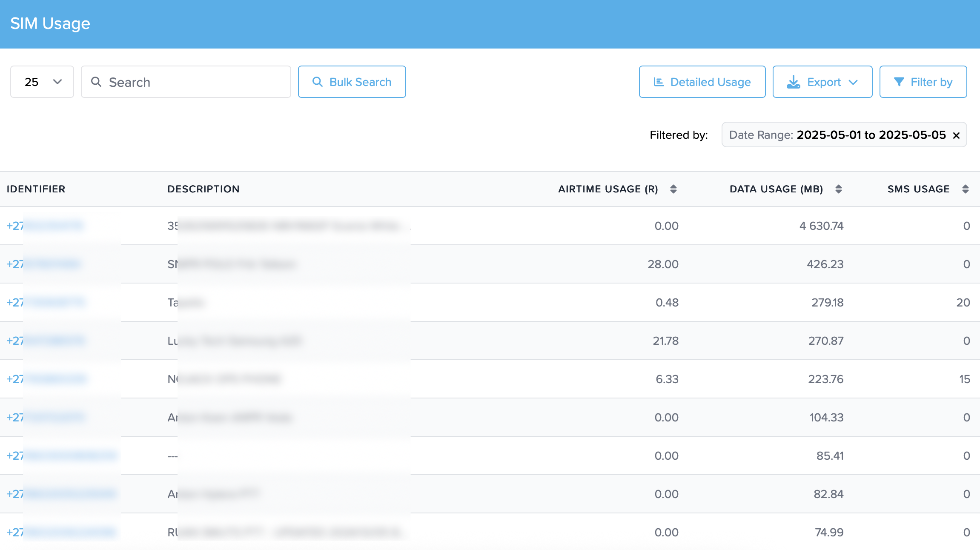980x550 pixels.
Task: Open the 25 rows-per-page dropdown
Action: (x=42, y=82)
